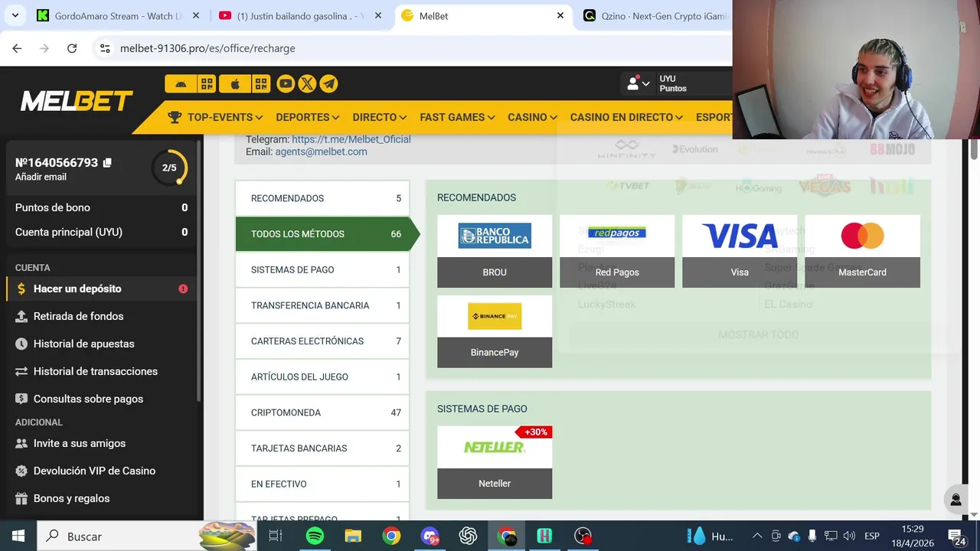Open ChatGPT from the taskbar
Image resolution: width=980 pixels, height=551 pixels.
point(468,536)
